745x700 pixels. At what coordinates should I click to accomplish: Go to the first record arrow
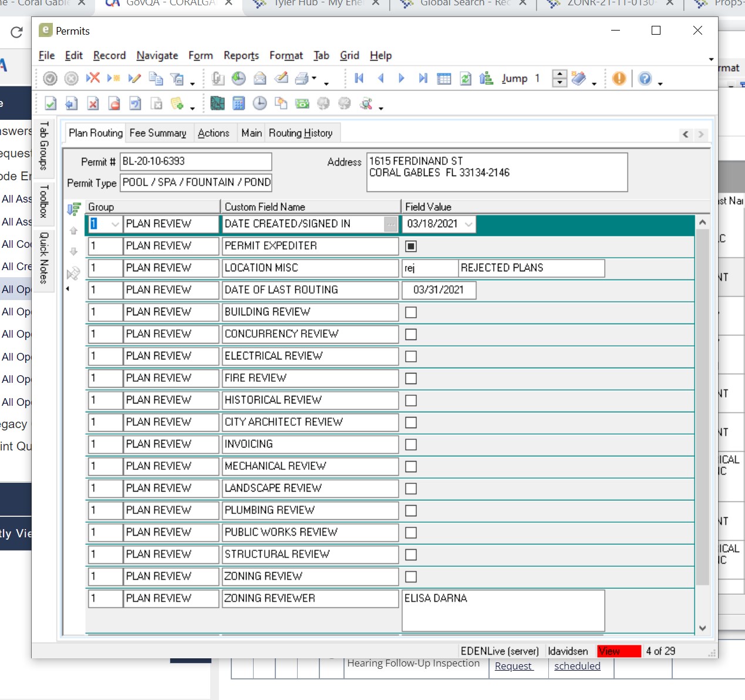click(x=359, y=79)
